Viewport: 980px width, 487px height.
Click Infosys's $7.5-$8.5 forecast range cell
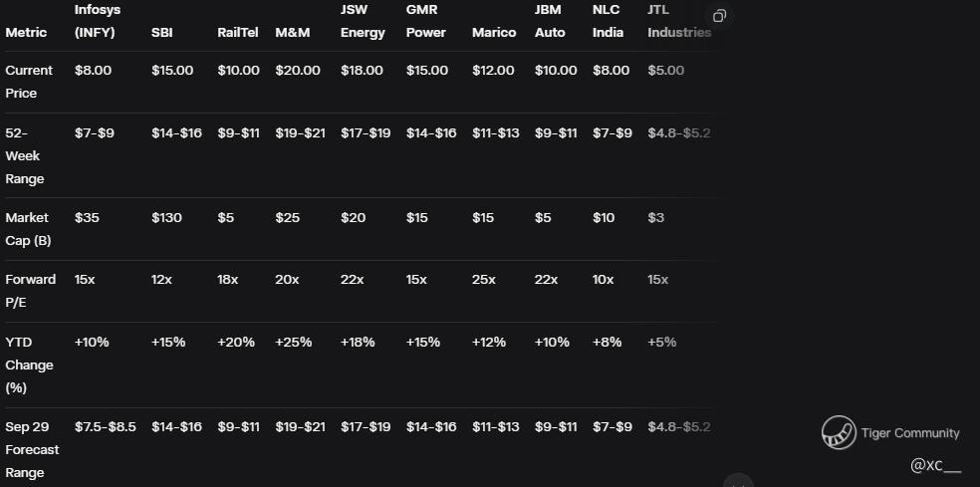click(x=105, y=427)
